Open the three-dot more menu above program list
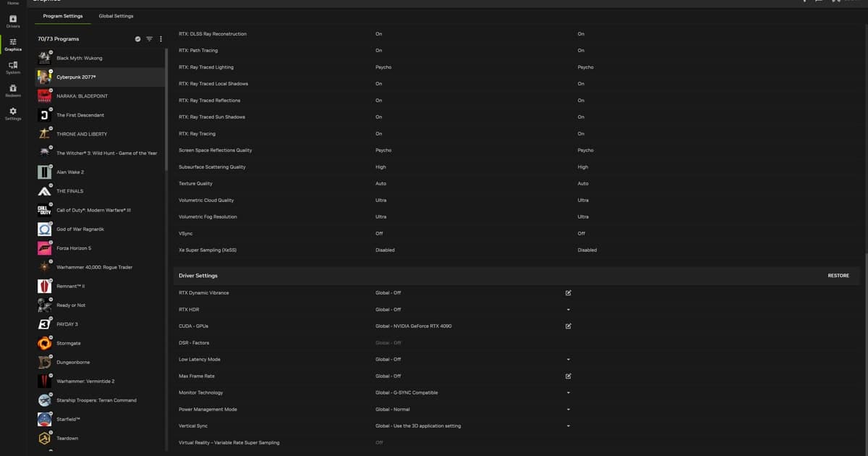Screen dimensions: 868x456 161,39
